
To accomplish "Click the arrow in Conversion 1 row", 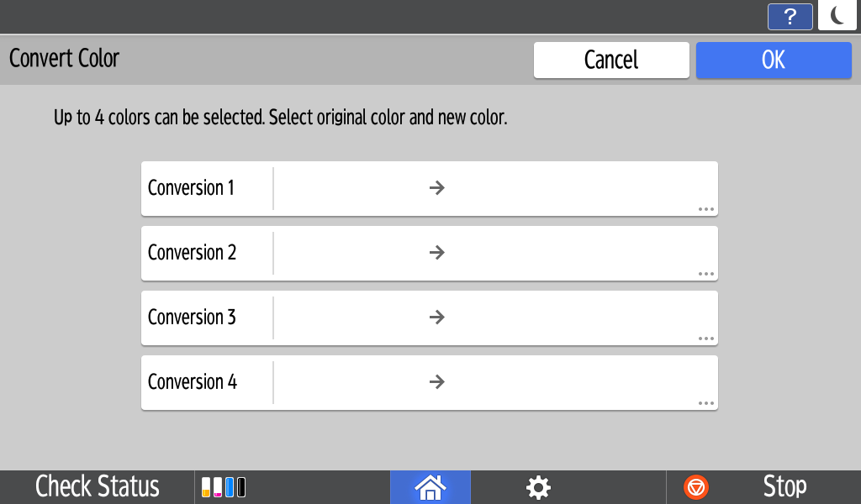I will click(x=436, y=188).
